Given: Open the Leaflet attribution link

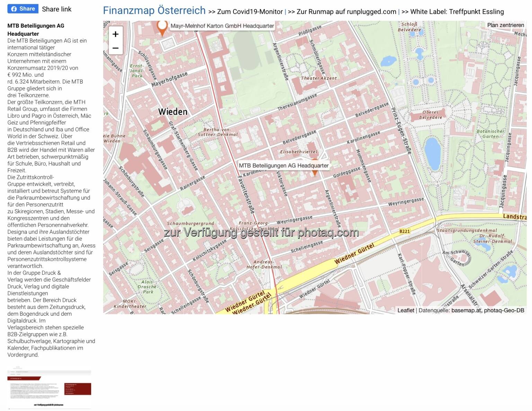Looking at the screenshot, I should (x=406, y=311).
